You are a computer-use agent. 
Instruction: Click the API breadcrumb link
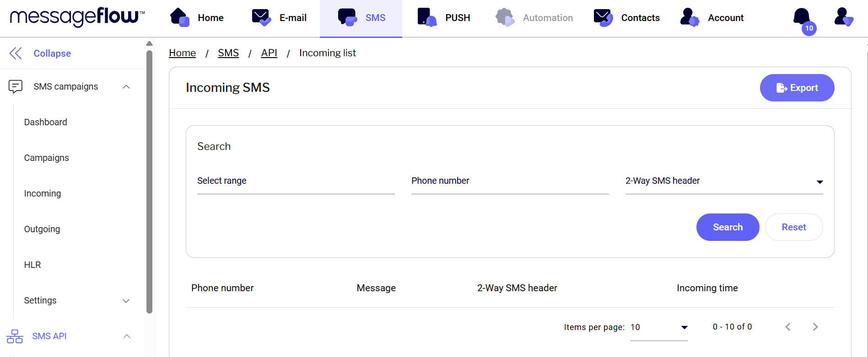269,53
